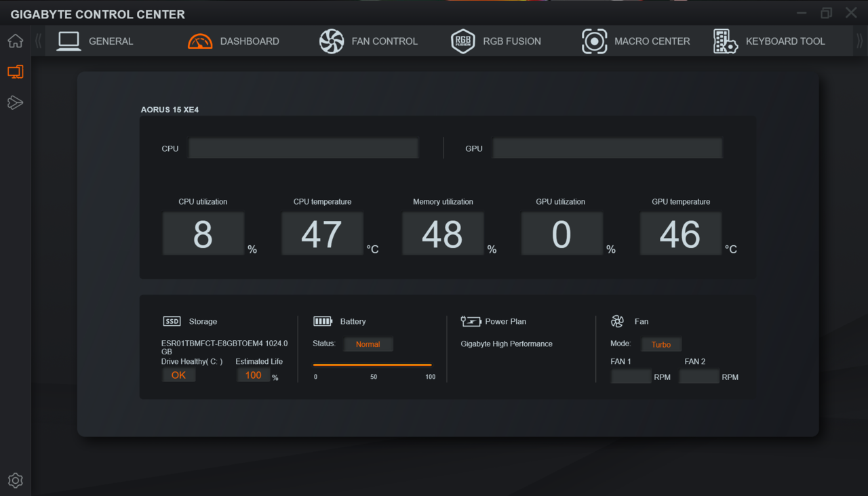Click the Keyboard Tool icon
Viewport: 868px width, 496px height.
pyautogui.click(x=725, y=41)
